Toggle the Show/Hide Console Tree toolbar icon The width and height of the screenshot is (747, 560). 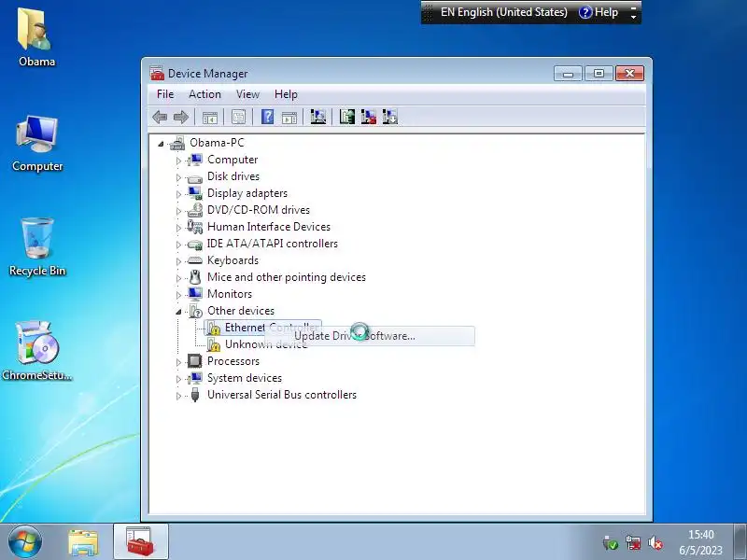pos(209,117)
